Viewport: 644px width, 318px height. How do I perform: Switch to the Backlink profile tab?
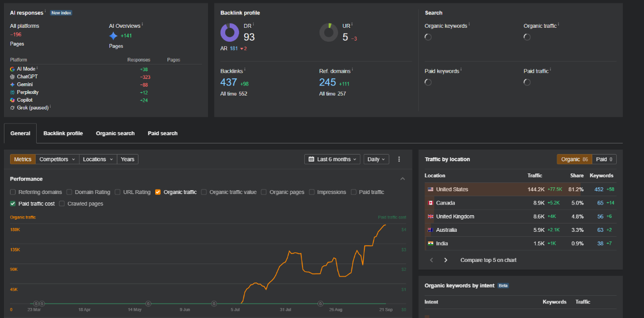coord(63,133)
